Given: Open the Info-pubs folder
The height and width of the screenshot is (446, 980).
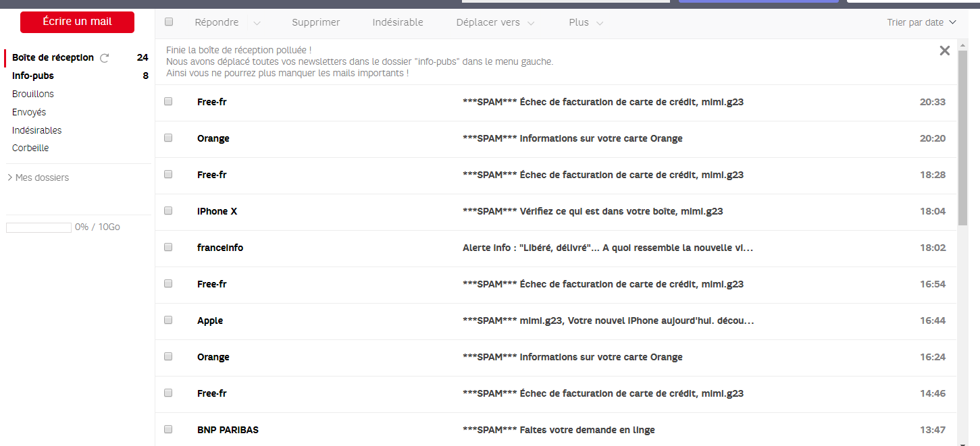Looking at the screenshot, I should (x=32, y=76).
